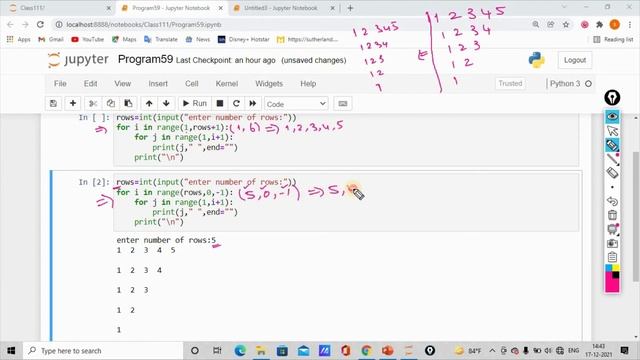Screen dimensions: 640x360
Task: Open the cell type Code dropdown
Action: [296, 104]
